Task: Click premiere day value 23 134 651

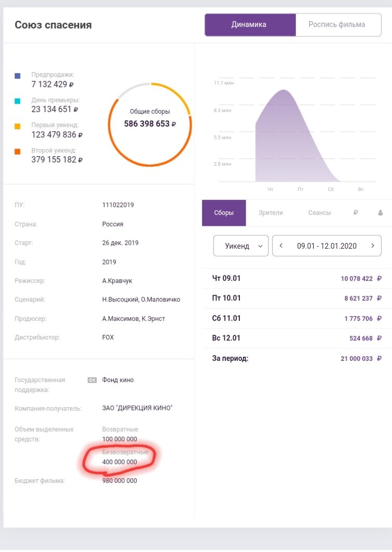Action: point(55,109)
